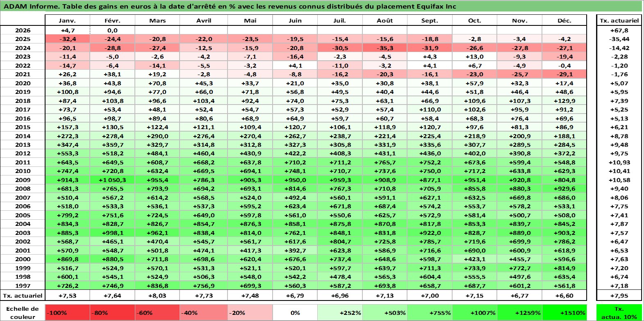Click the -40% color scale swatch
Viewport: 644px width, 321px height.
pyautogui.click(x=204, y=313)
